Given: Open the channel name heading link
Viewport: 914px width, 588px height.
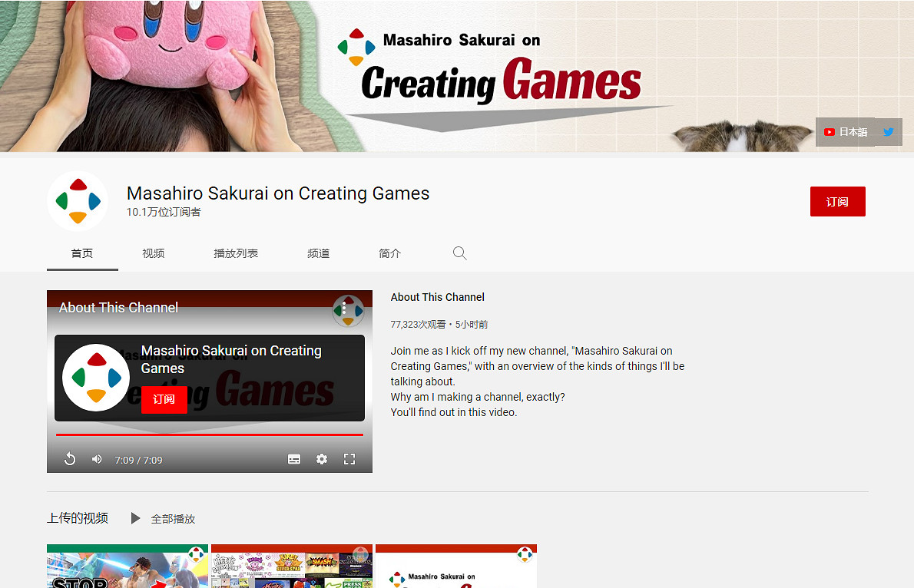Looking at the screenshot, I should [x=277, y=193].
